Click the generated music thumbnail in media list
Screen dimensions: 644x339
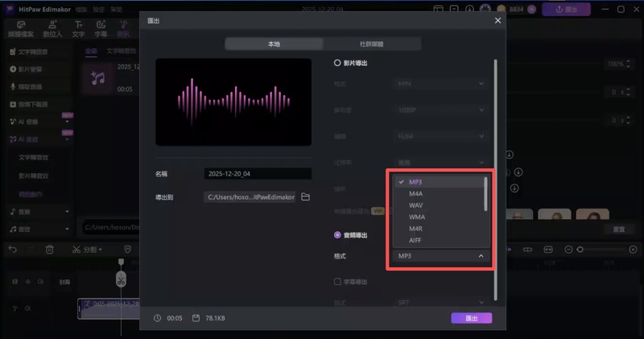click(x=97, y=77)
